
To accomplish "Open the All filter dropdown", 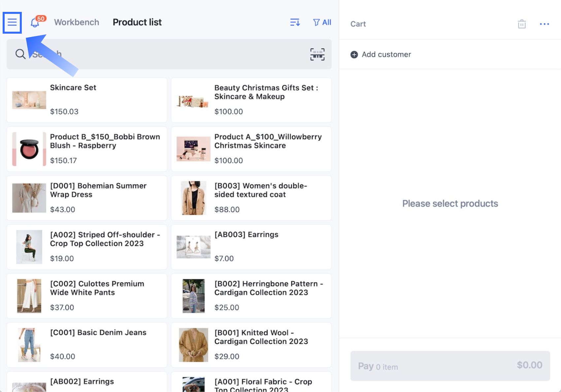I will coord(322,22).
